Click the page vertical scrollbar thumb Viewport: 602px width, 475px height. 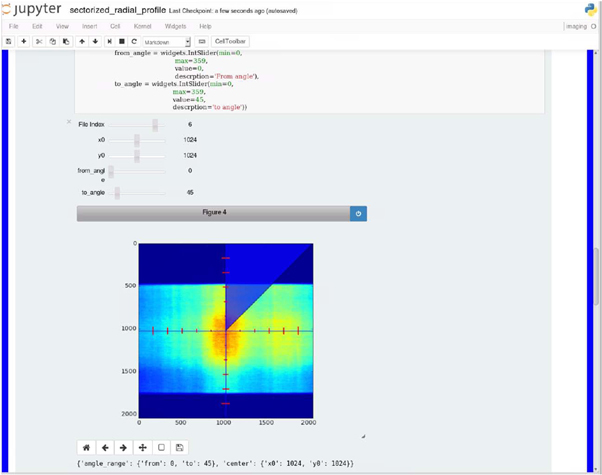click(596, 275)
